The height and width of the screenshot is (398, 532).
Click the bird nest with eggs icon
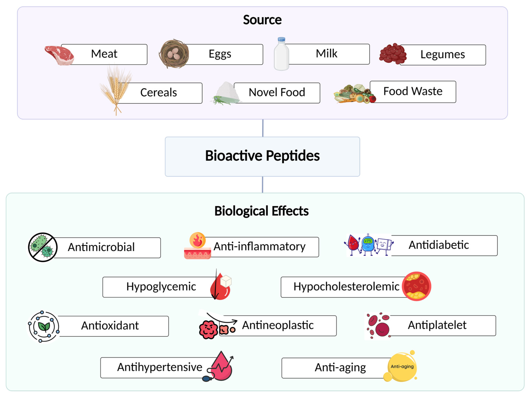tap(174, 54)
